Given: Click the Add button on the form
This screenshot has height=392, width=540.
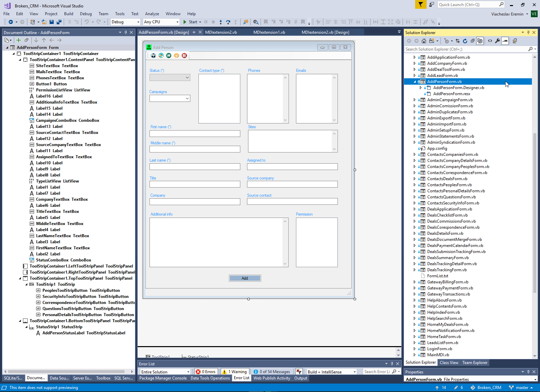Looking at the screenshot, I should [245, 278].
